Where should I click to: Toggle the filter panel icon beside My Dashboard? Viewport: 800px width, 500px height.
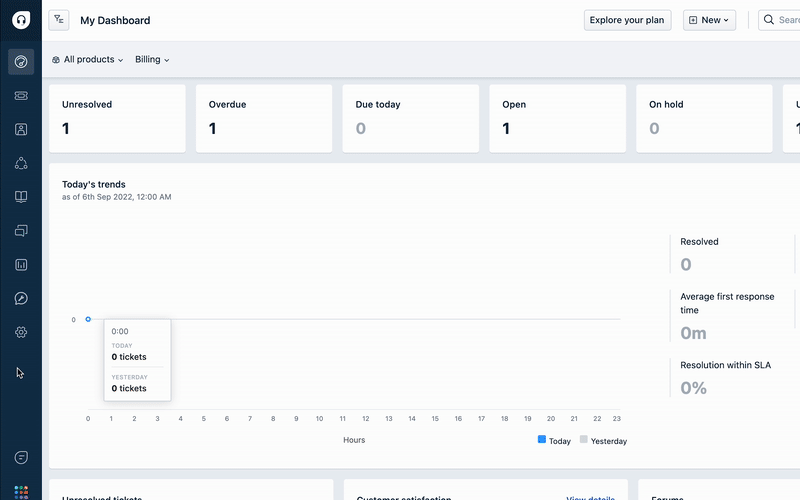pos(59,20)
